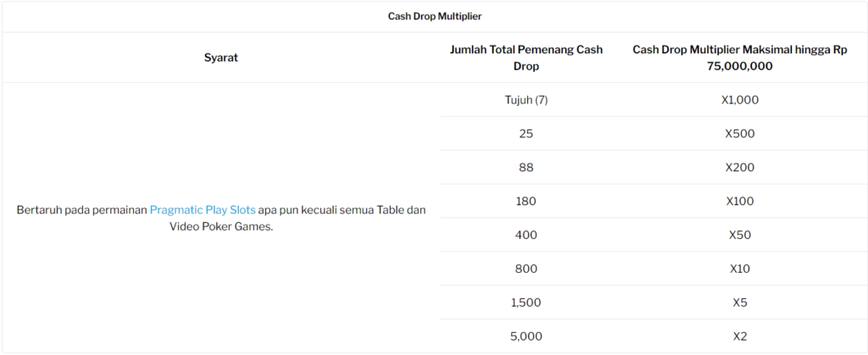Select the 180 winners cell
The image size is (868, 355).
coord(526,202)
